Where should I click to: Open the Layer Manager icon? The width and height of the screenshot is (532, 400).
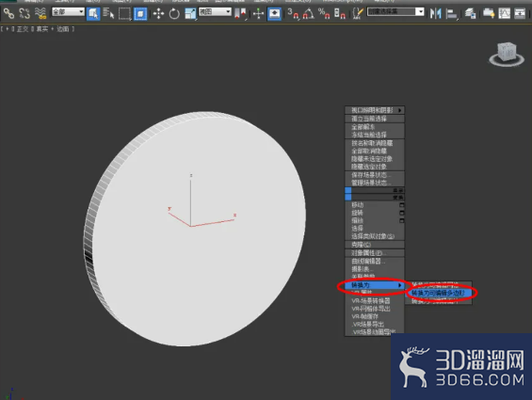470,13
